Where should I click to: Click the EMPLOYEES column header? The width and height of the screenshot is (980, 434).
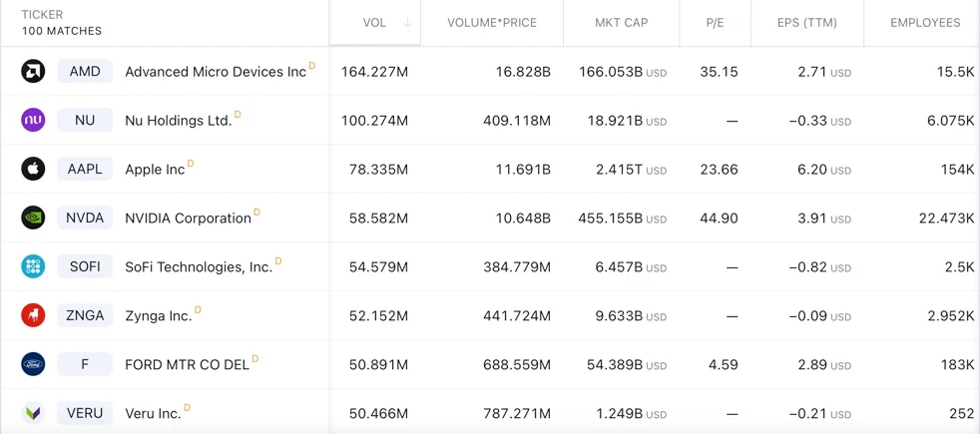[x=924, y=23]
